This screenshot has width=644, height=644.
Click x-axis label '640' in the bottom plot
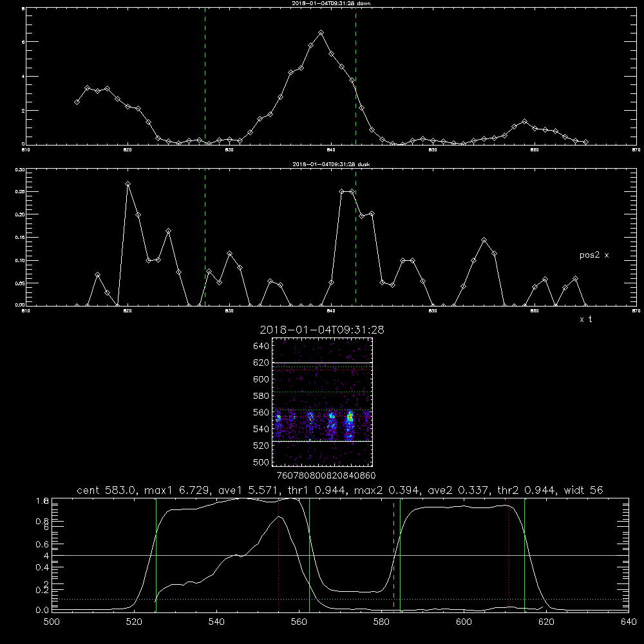click(629, 622)
